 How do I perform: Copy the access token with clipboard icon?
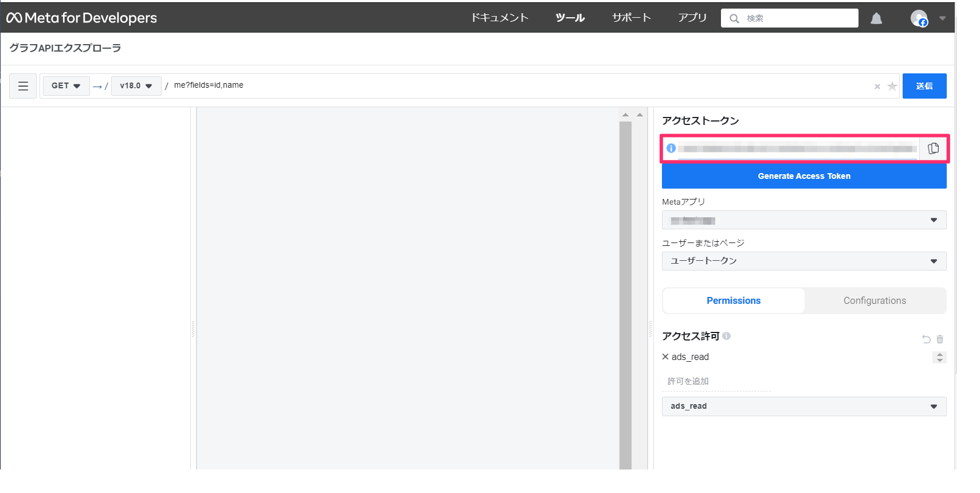pyautogui.click(x=933, y=148)
